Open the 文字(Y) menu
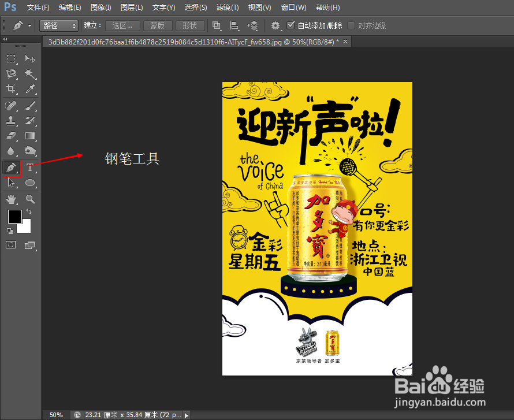The width and height of the screenshot is (514, 420). coord(163,7)
